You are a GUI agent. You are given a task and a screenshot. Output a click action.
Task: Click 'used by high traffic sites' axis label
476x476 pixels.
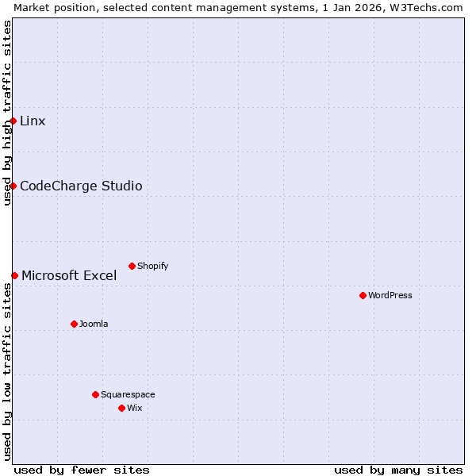(6, 113)
